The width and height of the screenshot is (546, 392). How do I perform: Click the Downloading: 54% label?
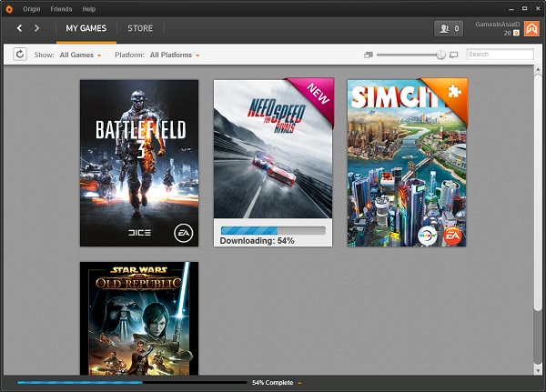257,241
